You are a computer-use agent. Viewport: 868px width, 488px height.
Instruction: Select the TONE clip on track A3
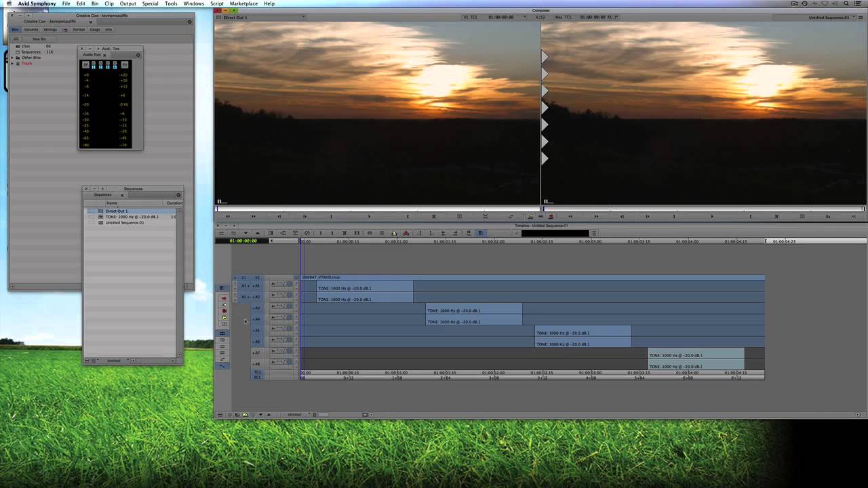473,310
